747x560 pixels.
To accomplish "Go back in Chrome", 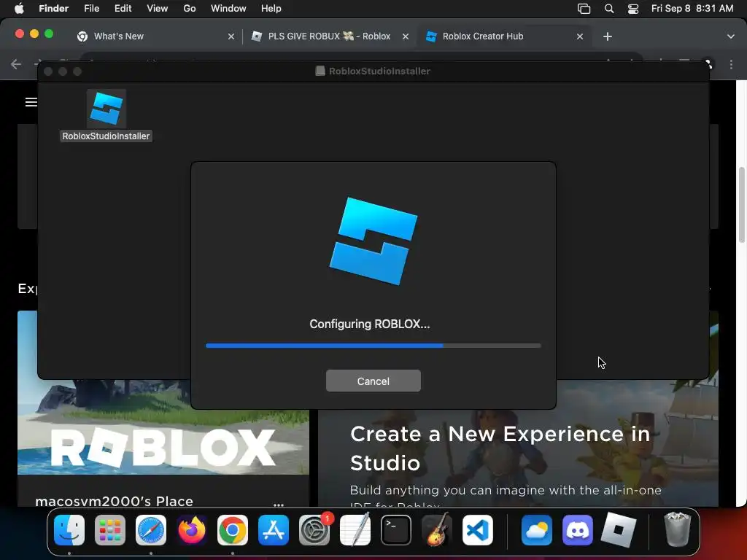I will pyautogui.click(x=16, y=64).
